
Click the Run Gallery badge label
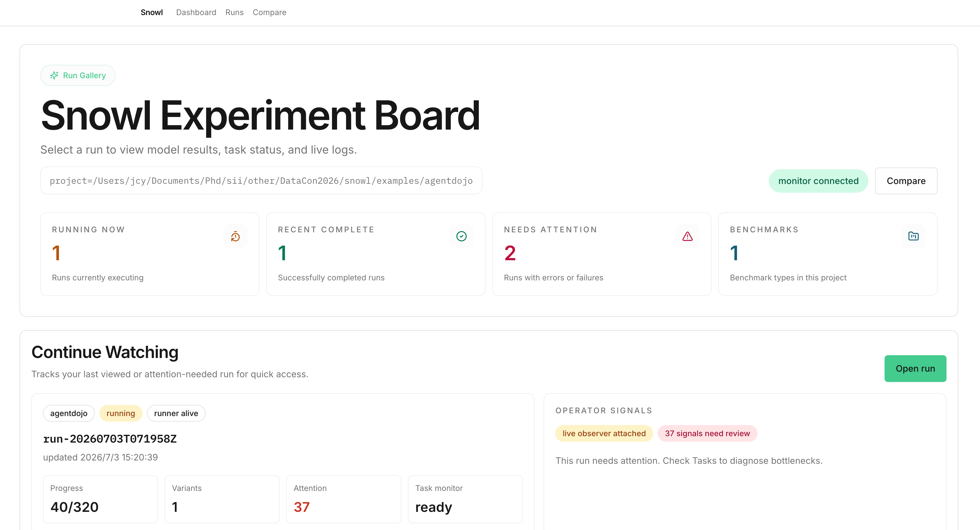(x=84, y=75)
